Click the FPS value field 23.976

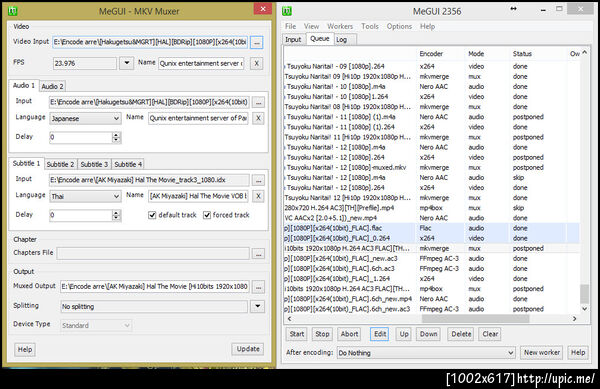pos(85,63)
